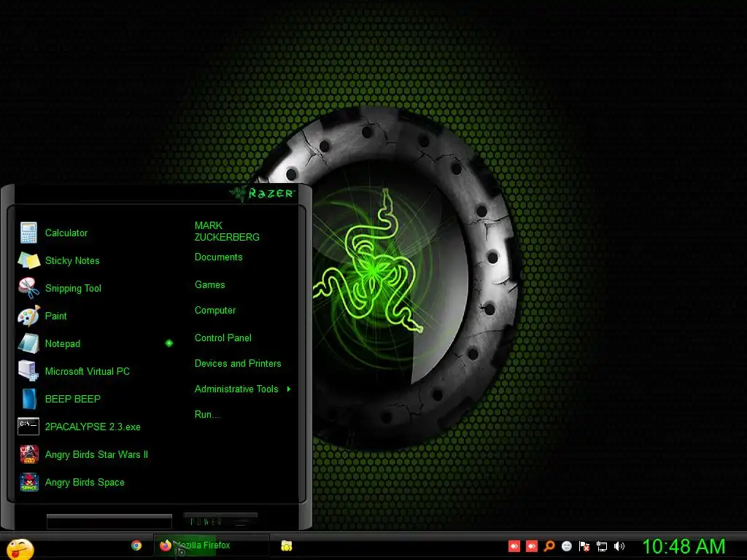Open Google Chrome from the taskbar
This screenshot has height=560, width=747.
pos(136,545)
